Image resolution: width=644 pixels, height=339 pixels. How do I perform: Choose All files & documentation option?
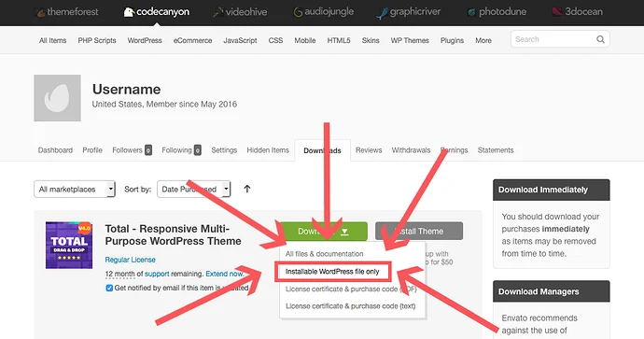point(325,254)
